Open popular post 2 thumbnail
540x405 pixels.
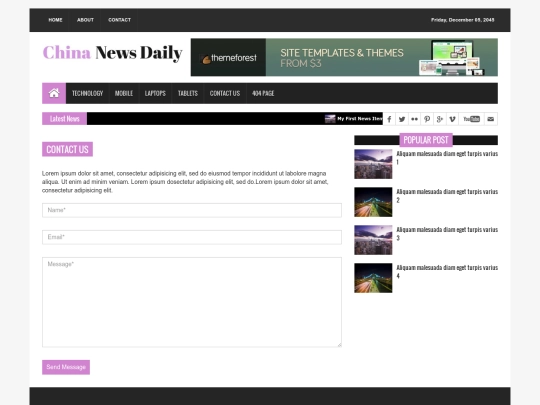373,202
